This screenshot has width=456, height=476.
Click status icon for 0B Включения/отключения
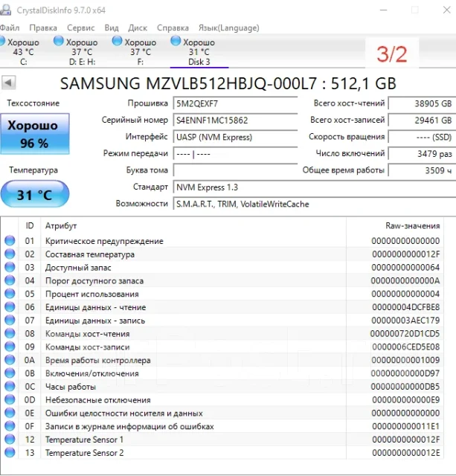[x=10, y=373]
